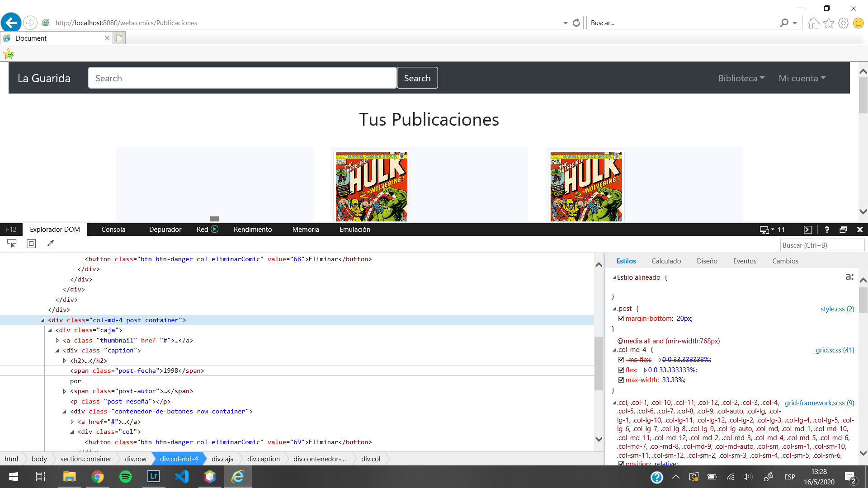
Task: Open Favorites star icon in browser toolbar
Action: 828,23
